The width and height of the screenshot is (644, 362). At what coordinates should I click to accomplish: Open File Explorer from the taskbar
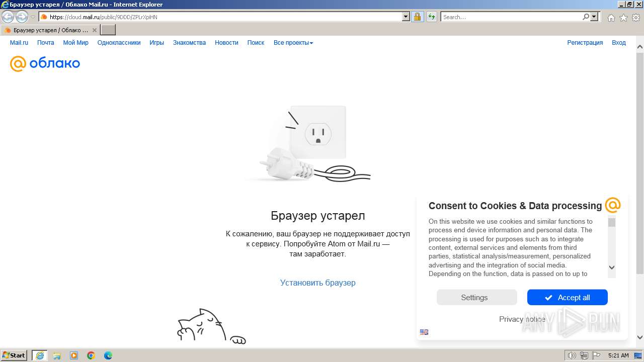click(57, 355)
